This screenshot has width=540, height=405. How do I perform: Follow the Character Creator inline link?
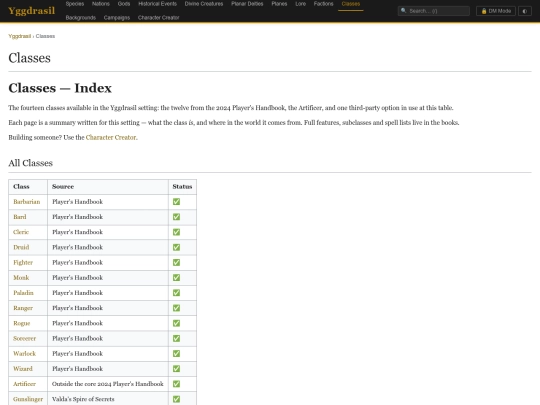(x=111, y=137)
